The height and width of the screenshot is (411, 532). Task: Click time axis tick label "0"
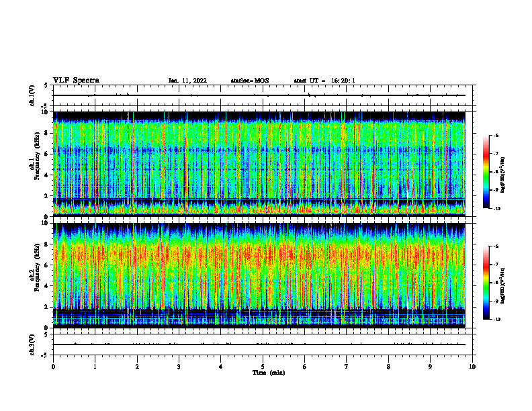pyautogui.click(x=53, y=367)
